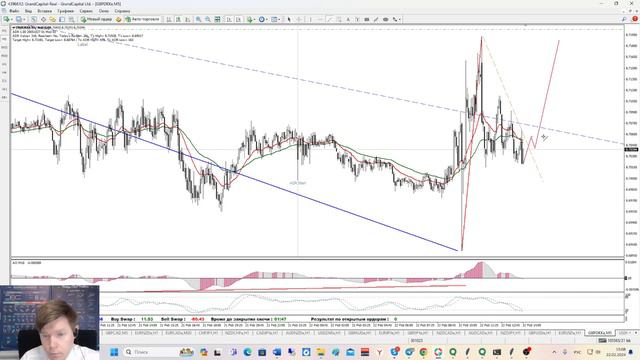Switch chart to Candlesticks mode
Screen dimensions: 640x360
pyautogui.click(x=178, y=19)
